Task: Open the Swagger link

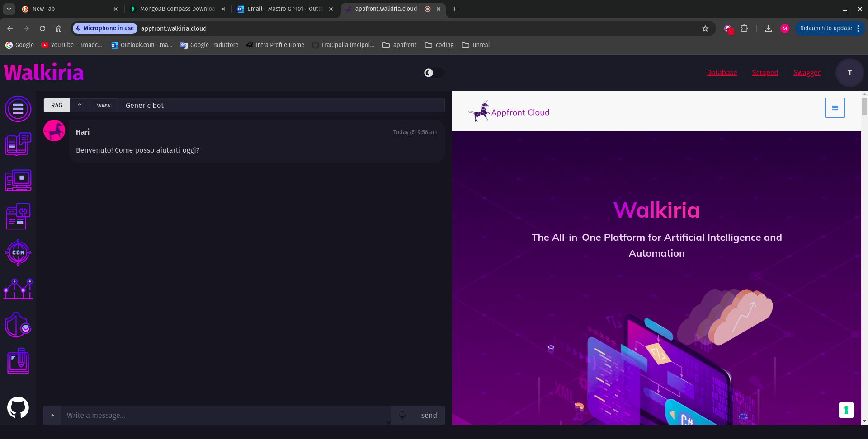Action: [x=807, y=73]
